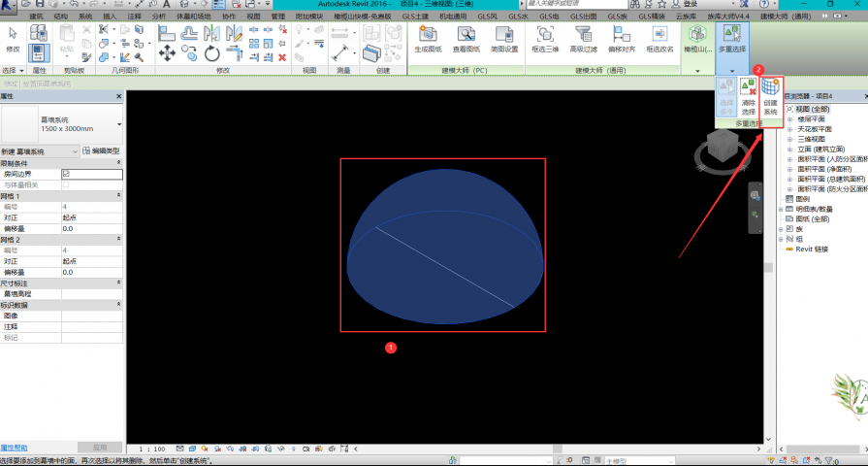Open the 插入 ribbon tab
This screenshot has height=466, width=868.
[111, 17]
